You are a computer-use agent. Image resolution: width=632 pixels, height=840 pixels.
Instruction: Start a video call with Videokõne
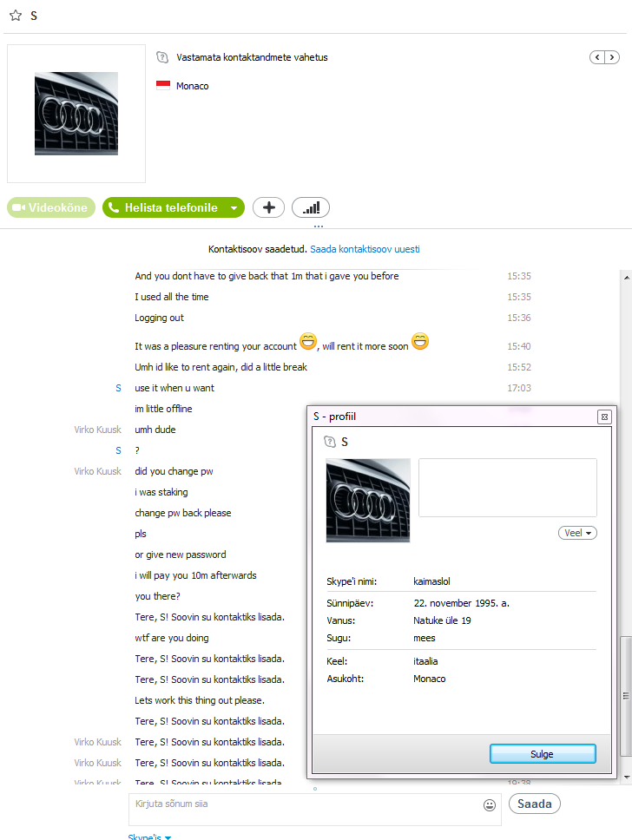[51, 207]
